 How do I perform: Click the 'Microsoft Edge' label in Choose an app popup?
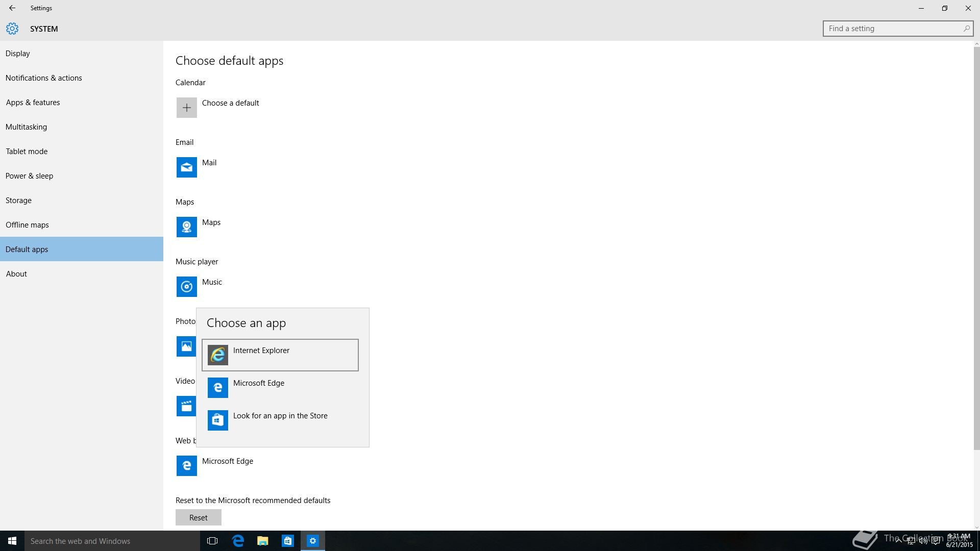coord(259,383)
